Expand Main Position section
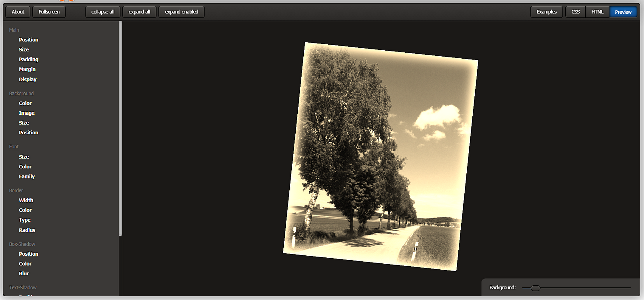The image size is (644, 300). tap(29, 40)
